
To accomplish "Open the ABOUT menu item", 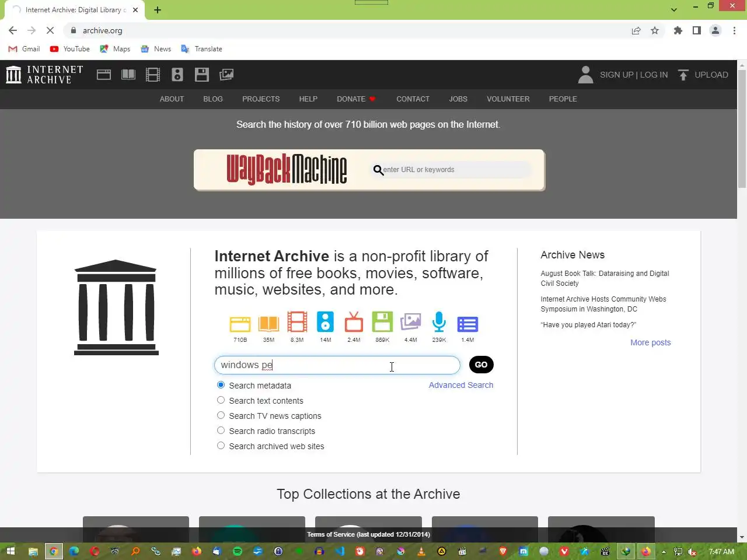I will click(172, 99).
